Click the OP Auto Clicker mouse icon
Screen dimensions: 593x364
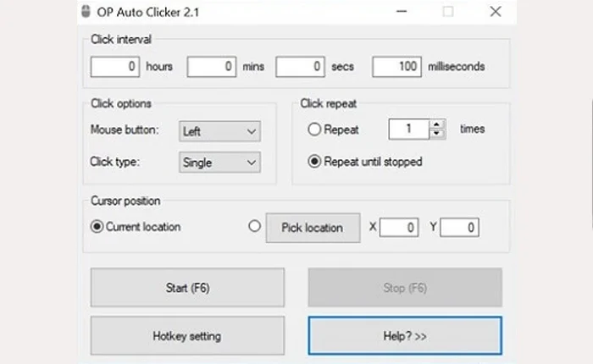pyautogui.click(x=85, y=12)
